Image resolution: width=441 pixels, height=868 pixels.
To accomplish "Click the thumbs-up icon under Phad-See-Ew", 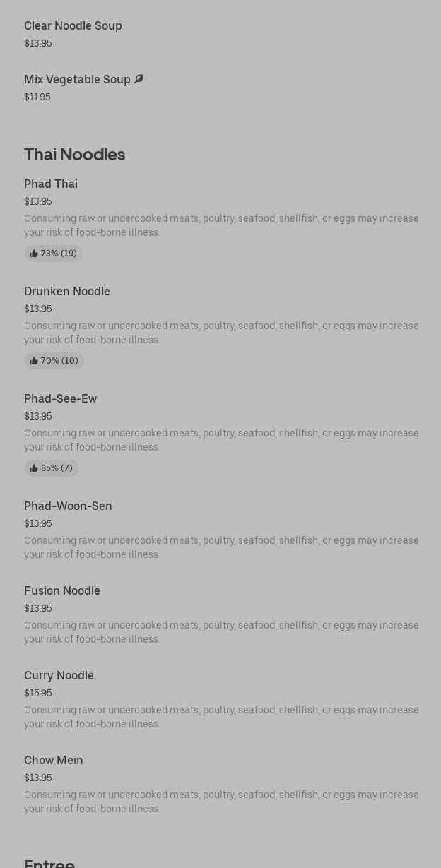I will click(34, 468).
